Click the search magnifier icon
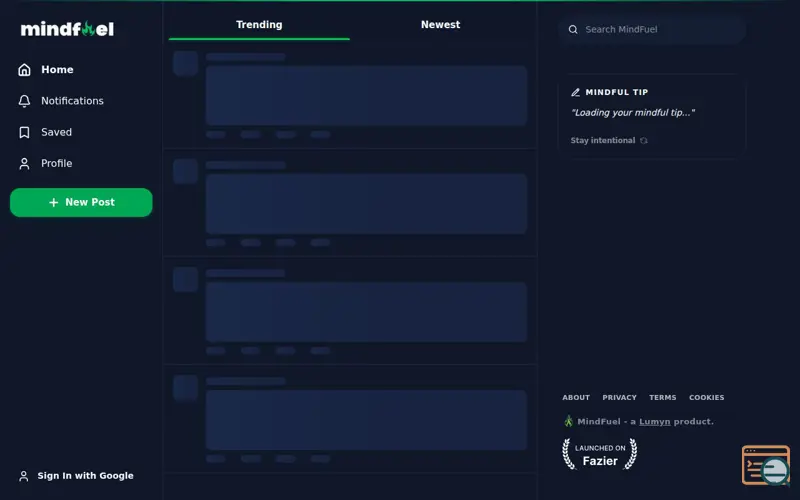 point(573,30)
